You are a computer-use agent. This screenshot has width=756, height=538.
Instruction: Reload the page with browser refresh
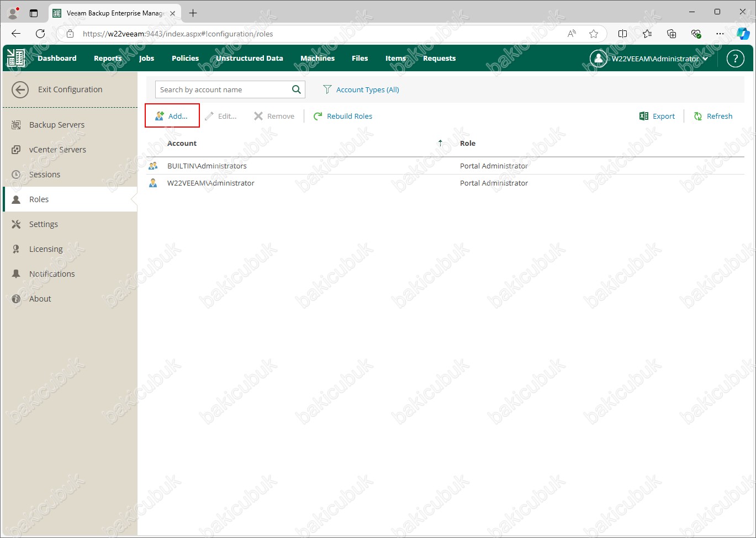[40, 34]
